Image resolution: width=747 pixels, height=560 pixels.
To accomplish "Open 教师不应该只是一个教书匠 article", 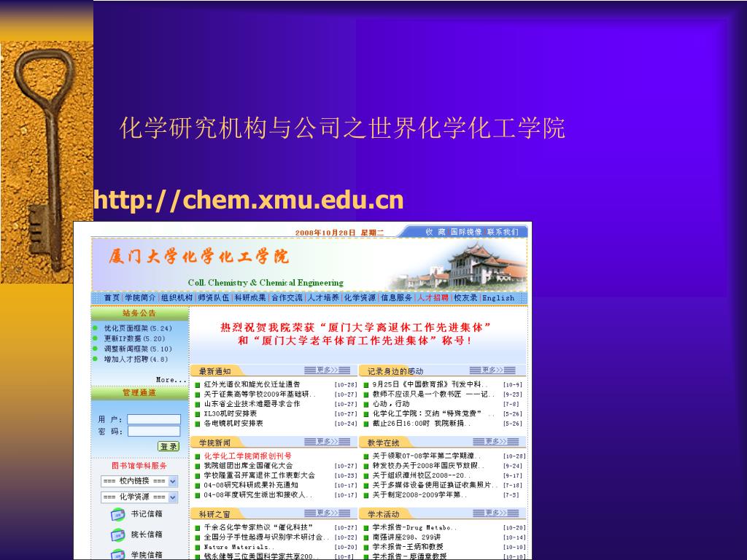I will coord(433,394).
